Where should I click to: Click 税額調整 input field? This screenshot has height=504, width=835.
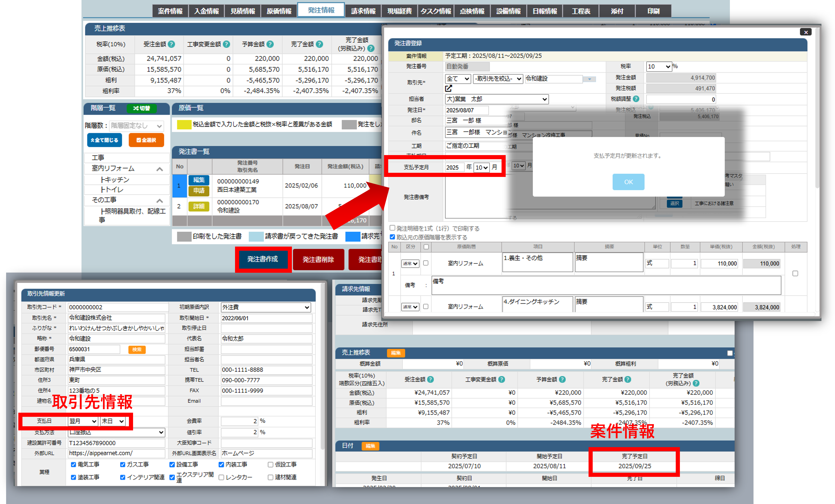pyautogui.click(x=681, y=99)
